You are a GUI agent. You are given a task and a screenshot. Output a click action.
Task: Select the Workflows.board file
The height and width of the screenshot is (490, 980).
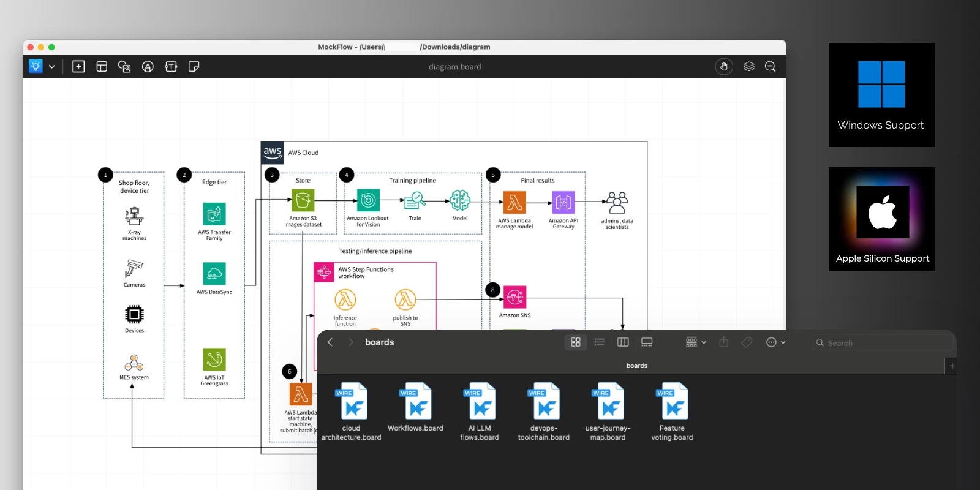(415, 407)
